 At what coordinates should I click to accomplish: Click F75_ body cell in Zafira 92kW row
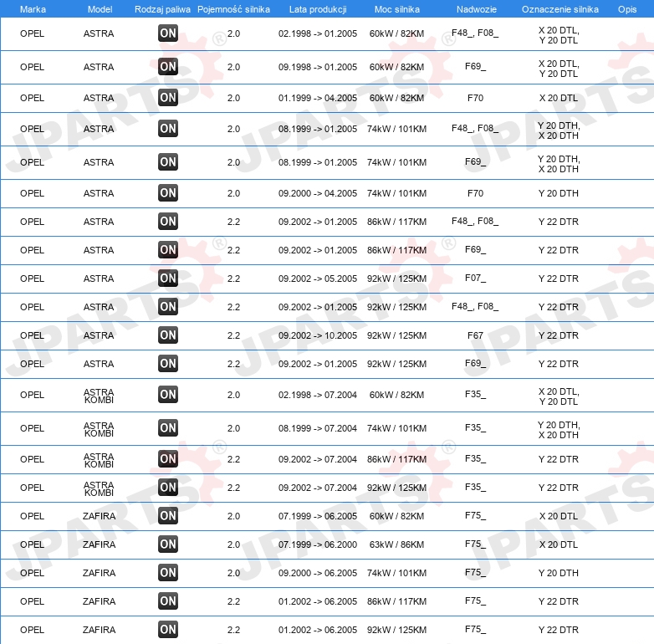pyautogui.click(x=476, y=629)
